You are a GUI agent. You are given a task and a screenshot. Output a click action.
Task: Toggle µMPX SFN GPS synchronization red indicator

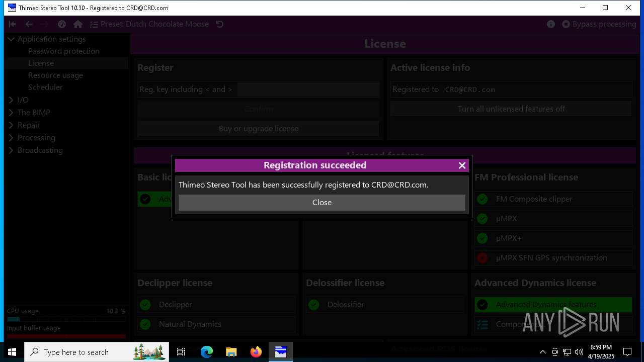[482, 258]
